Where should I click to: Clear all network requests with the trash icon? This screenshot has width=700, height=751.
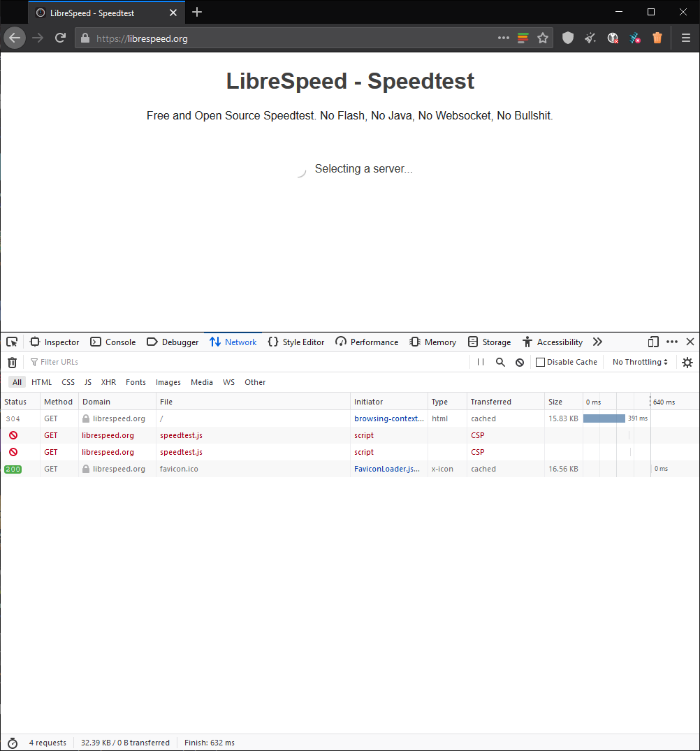tap(12, 361)
